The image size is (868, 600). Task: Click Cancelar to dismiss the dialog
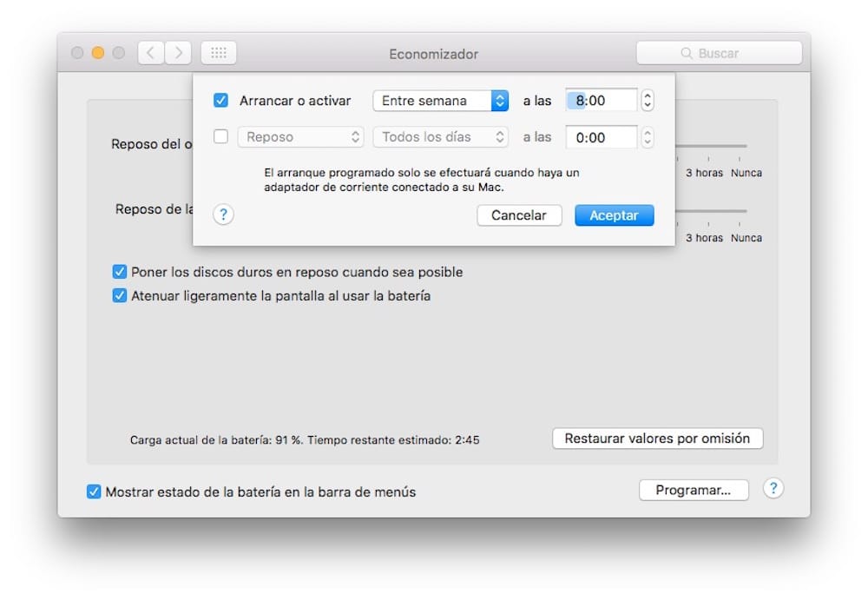pyautogui.click(x=519, y=215)
